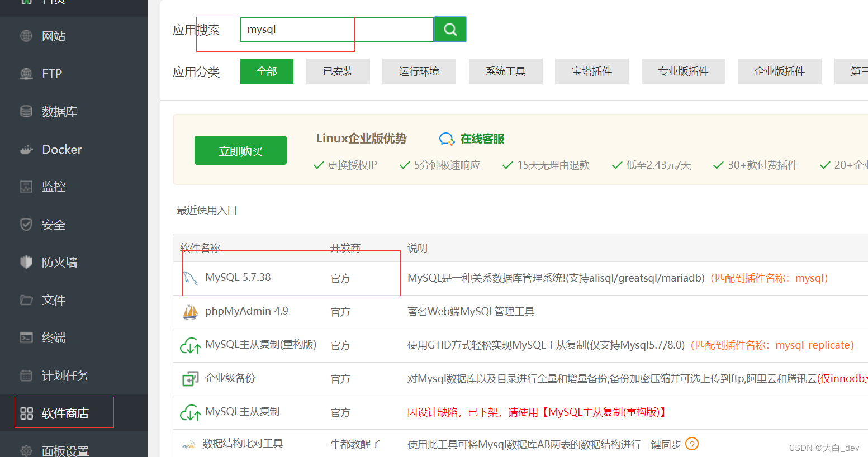Screen dimensions: 868x457
Task: Open FTP in the sidebar menu
Action: (x=52, y=74)
